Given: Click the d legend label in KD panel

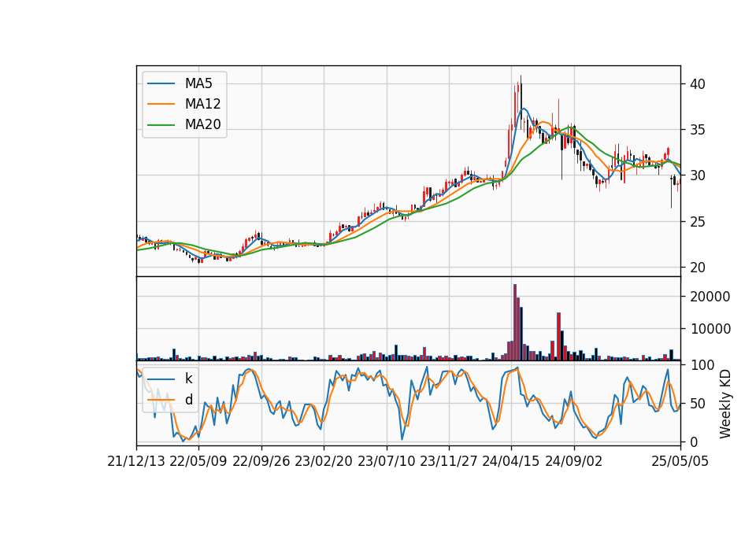Looking at the screenshot, I should [188, 400].
